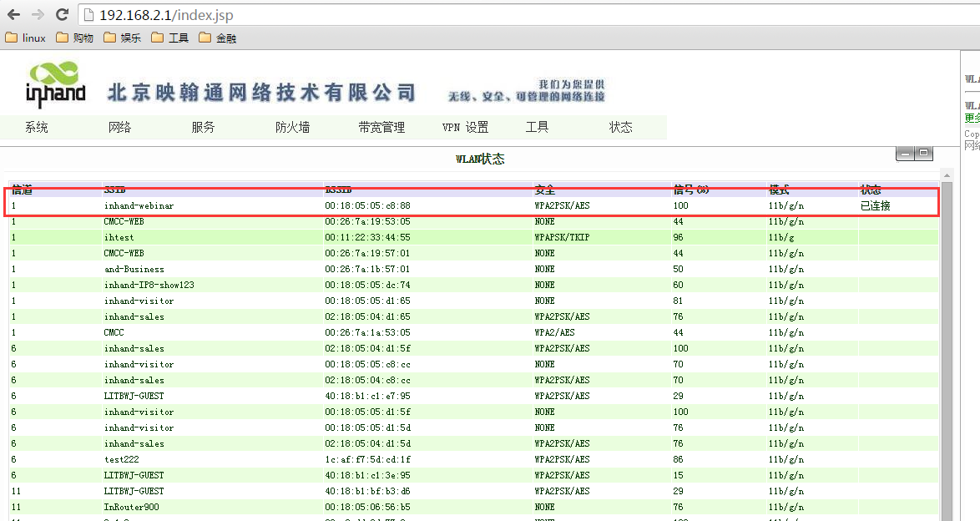Image resolution: width=980 pixels, height=521 pixels.
Task: Open the 状态 menu
Action: 620,128
